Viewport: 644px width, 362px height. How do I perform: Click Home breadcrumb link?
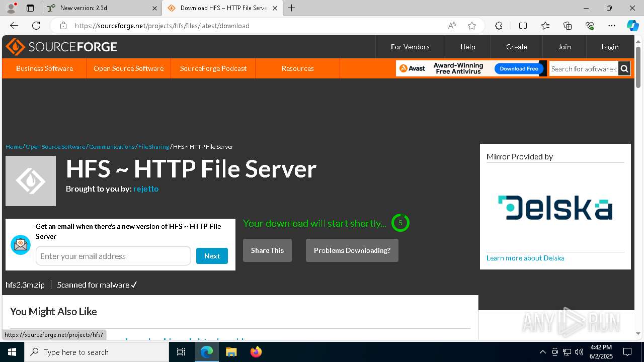coord(14,147)
